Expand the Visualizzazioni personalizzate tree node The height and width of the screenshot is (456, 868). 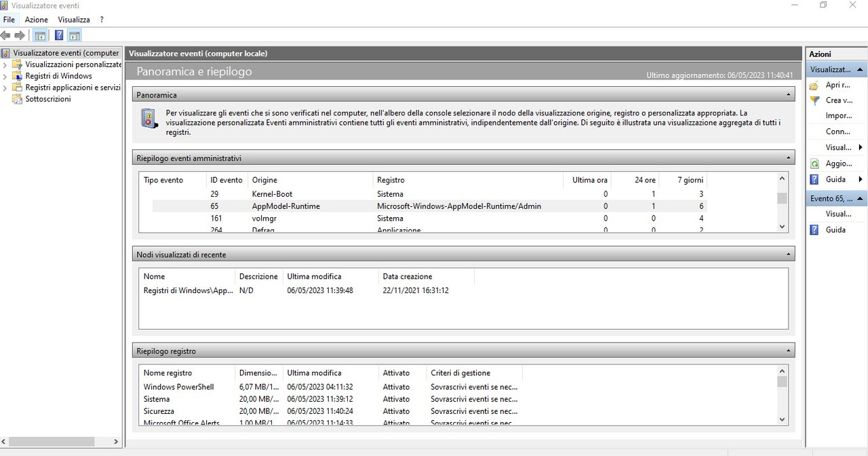pos(5,65)
